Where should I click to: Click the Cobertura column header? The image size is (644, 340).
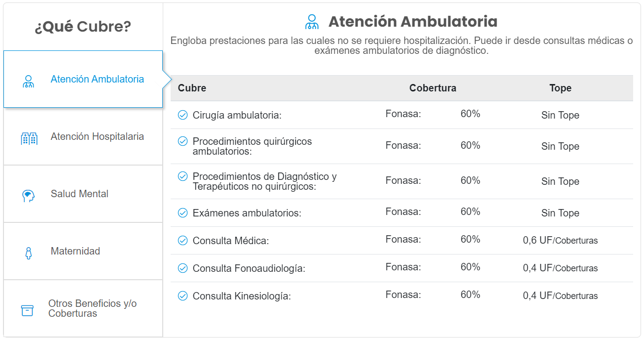[x=433, y=88]
